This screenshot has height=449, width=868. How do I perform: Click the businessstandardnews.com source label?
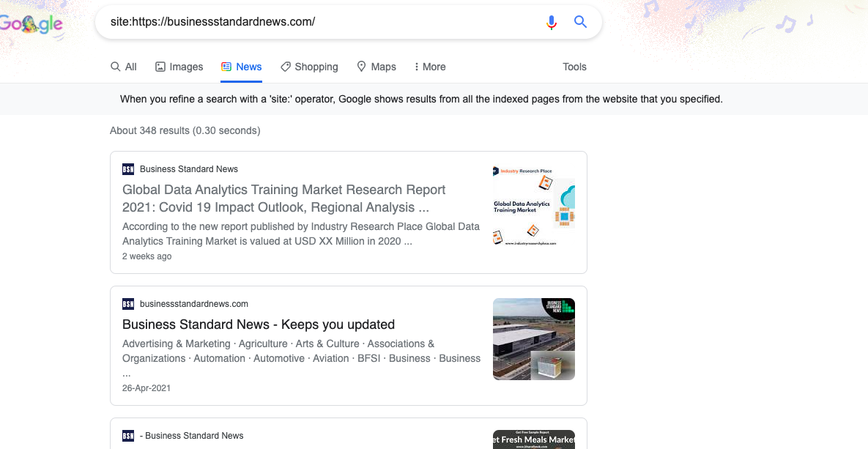click(x=194, y=304)
